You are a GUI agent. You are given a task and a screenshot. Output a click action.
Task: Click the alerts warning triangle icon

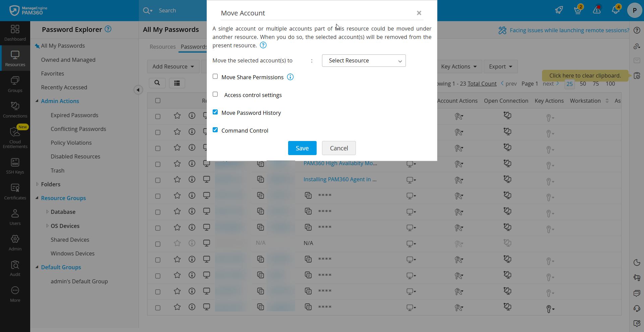(x=597, y=10)
